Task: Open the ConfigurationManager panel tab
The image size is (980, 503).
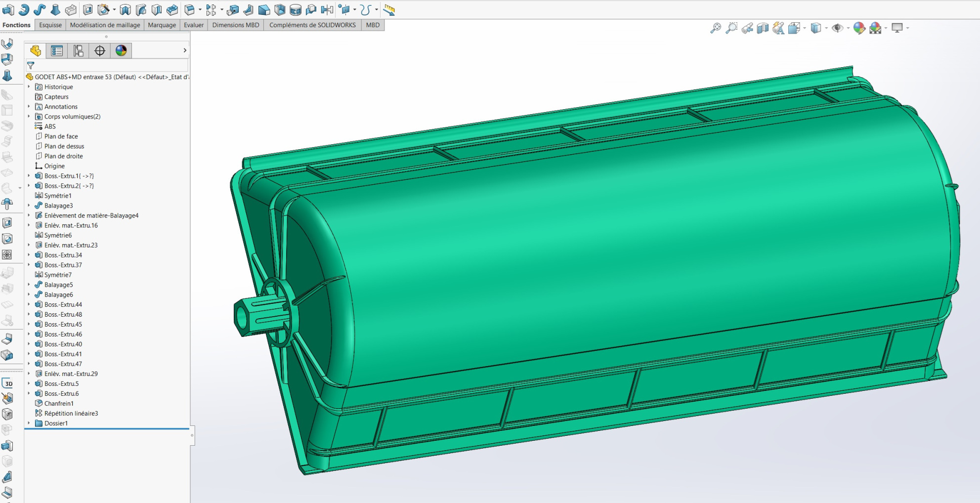Action: pos(78,50)
